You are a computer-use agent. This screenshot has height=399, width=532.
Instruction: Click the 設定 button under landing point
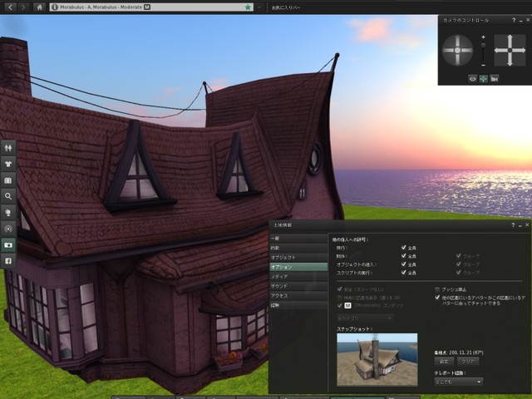(444, 362)
